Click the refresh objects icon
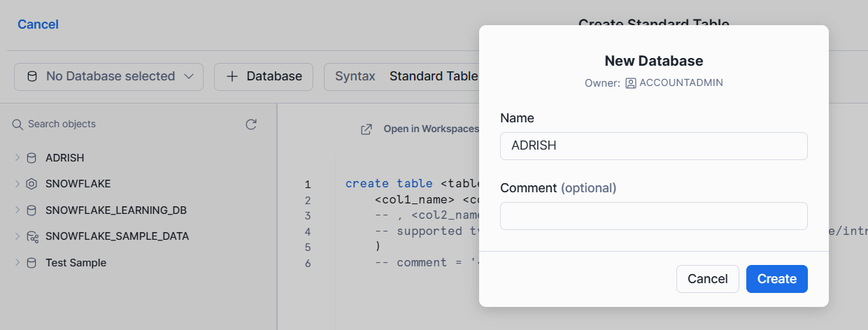868x330 pixels. pos(251,124)
